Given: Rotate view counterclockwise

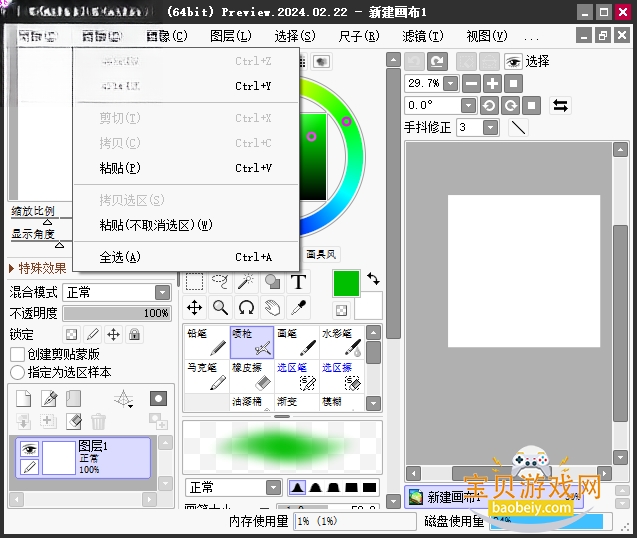Looking at the screenshot, I should [489, 106].
